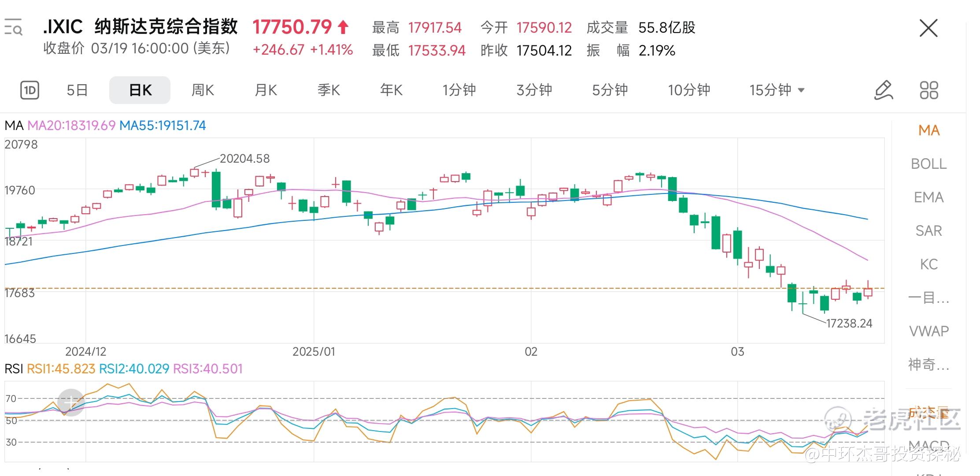Click the round crosshair handle on RSI panel
The image size is (980, 476).
point(71,402)
